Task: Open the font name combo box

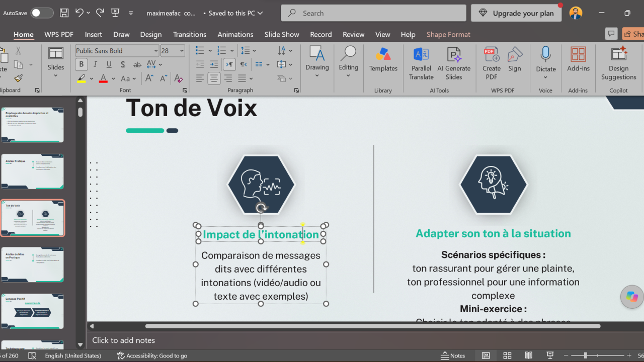Action: (x=117, y=51)
